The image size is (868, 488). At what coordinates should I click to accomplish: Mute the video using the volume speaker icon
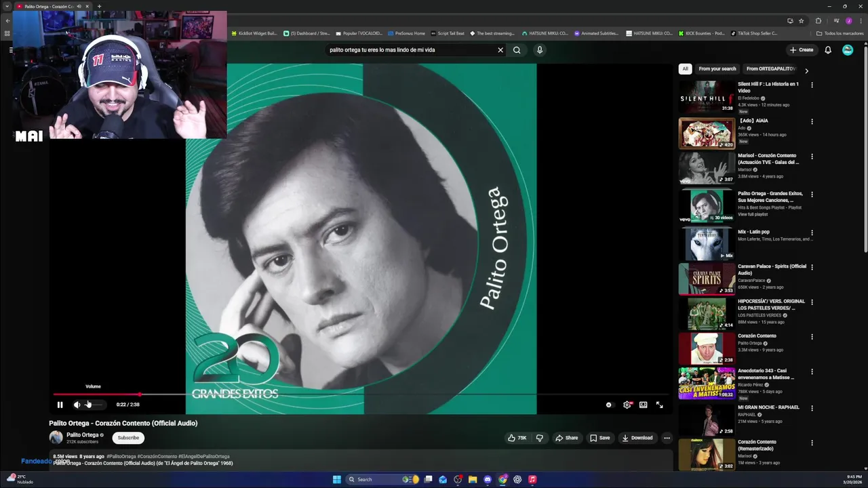pos(77,405)
